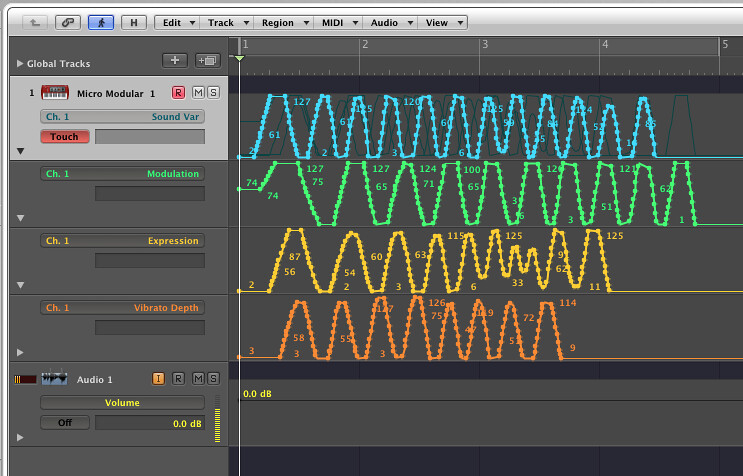The width and height of the screenshot is (743, 476).
Task: Click the Micro Modular keyboard instrument icon
Action: coord(55,93)
